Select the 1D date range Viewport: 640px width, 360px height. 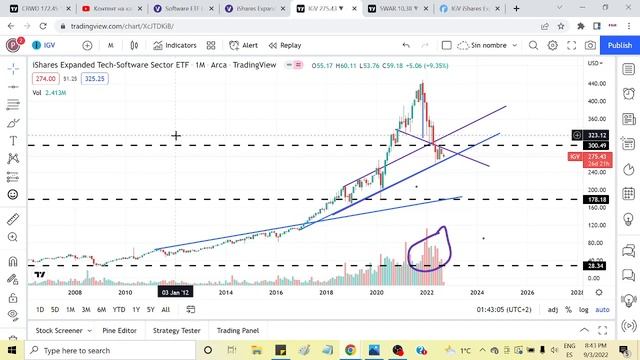coord(40,310)
